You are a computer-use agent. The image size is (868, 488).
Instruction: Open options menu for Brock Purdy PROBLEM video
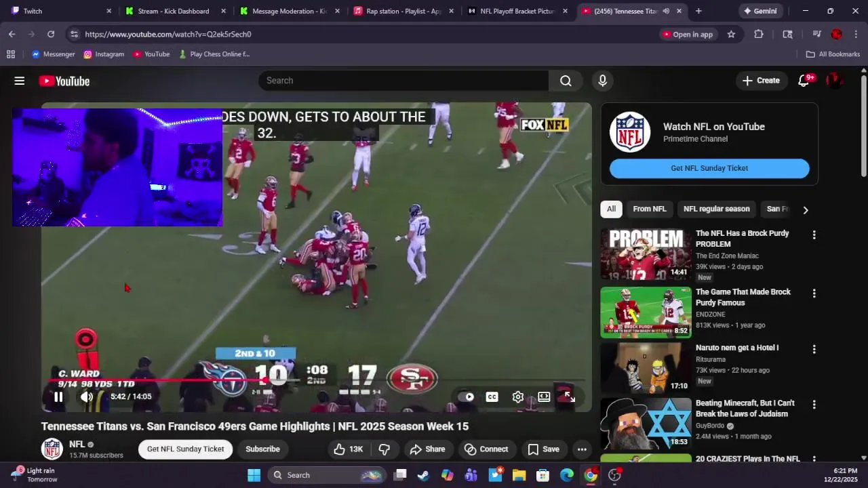814,235
